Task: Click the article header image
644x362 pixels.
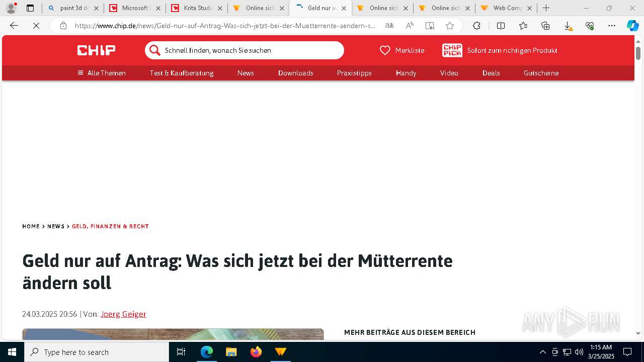Action: click(x=173, y=334)
